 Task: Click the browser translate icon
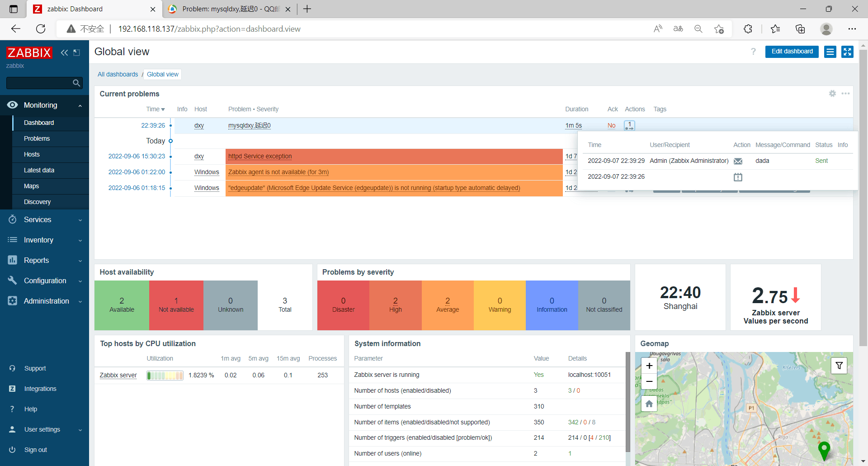click(678, 29)
